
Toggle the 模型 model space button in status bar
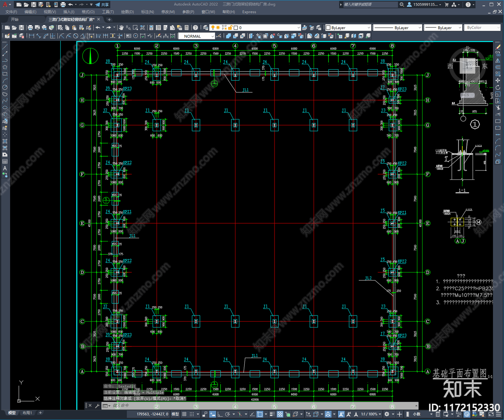click(x=175, y=414)
